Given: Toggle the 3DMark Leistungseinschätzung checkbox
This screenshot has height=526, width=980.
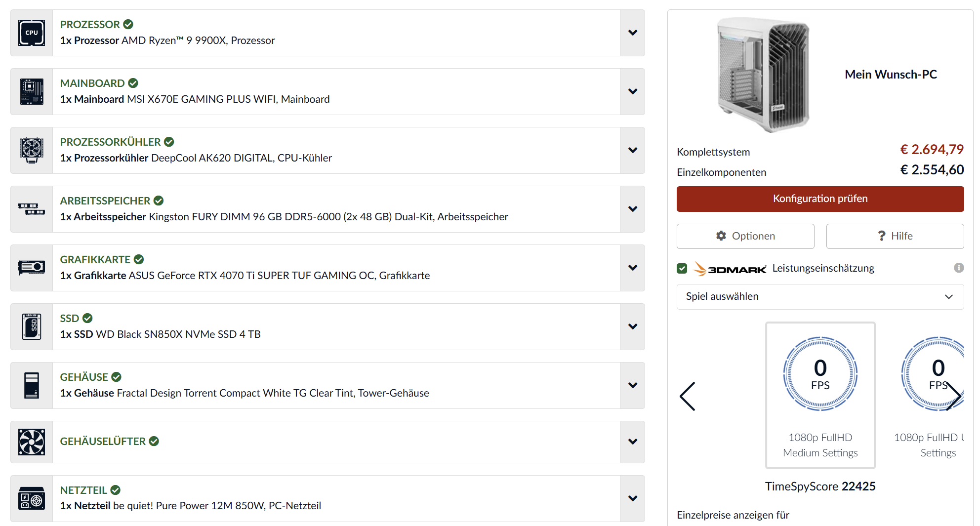Looking at the screenshot, I should [x=682, y=268].
